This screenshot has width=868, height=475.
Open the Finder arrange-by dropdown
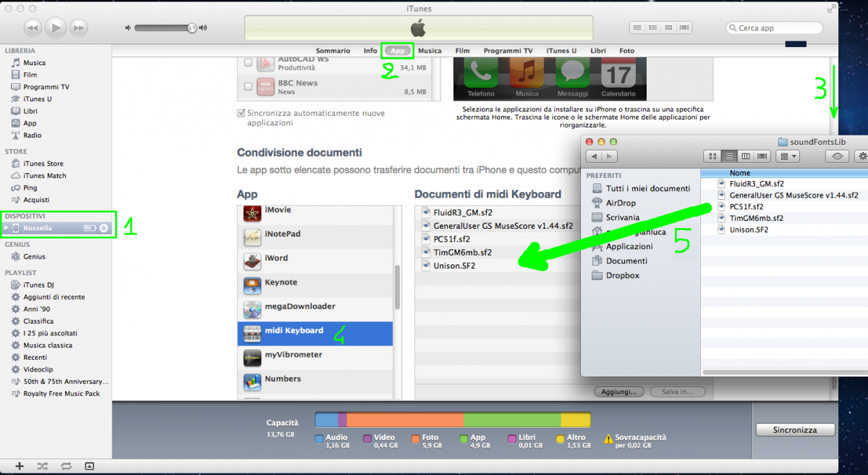point(787,156)
